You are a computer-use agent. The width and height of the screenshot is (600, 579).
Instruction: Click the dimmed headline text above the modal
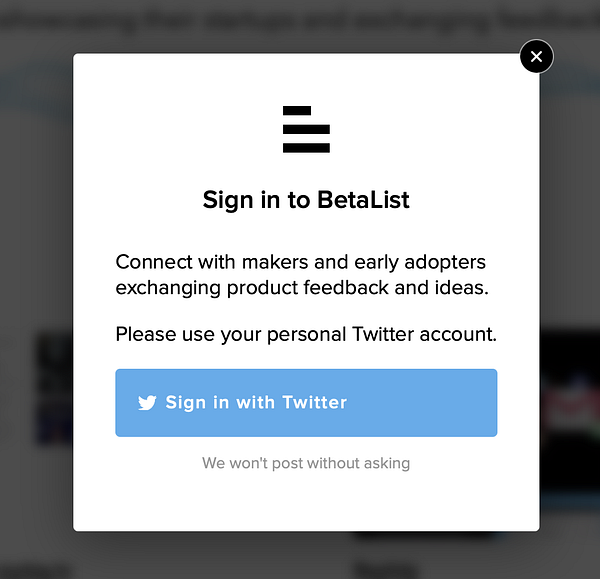pyautogui.click(x=300, y=16)
